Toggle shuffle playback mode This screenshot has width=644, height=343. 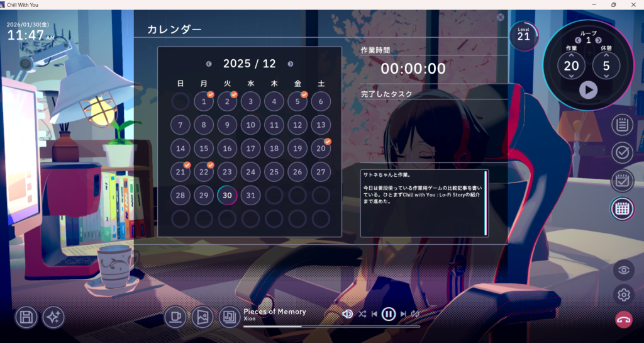click(x=362, y=313)
